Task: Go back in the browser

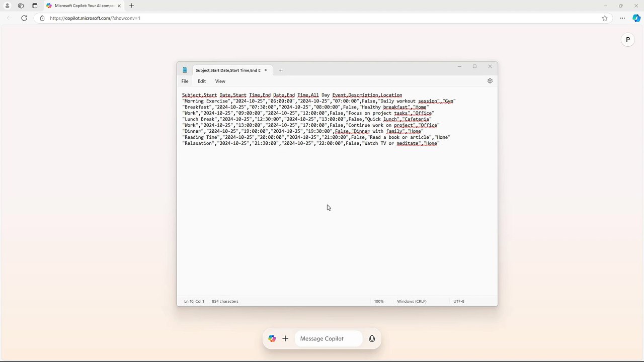Action: [9, 18]
